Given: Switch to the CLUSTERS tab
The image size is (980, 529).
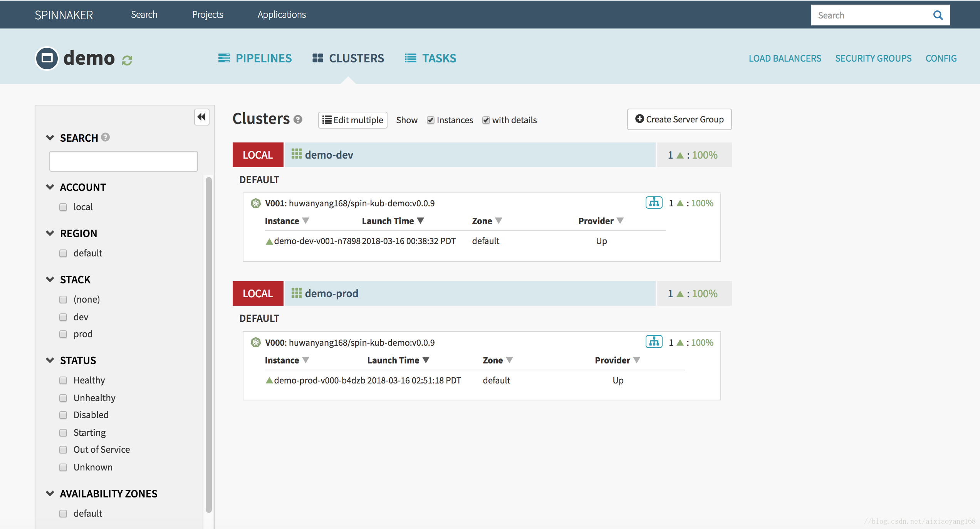Looking at the screenshot, I should pyautogui.click(x=348, y=58).
